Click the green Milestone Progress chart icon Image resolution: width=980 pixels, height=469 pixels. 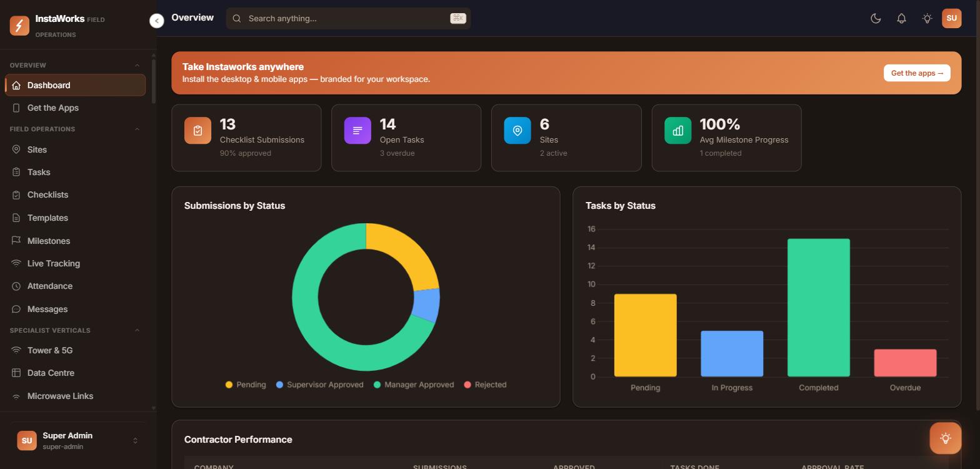click(x=677, y=131)
